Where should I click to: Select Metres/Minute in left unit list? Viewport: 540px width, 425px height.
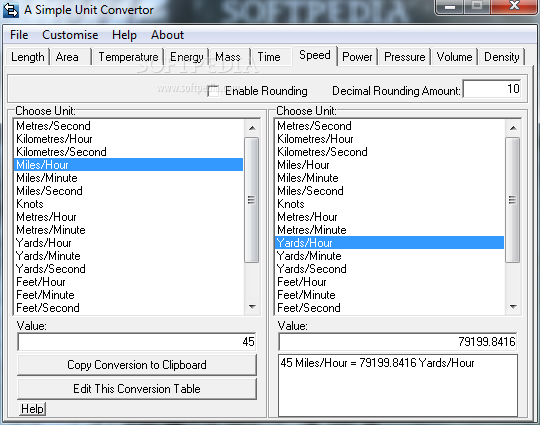click(x=128, y=230)
